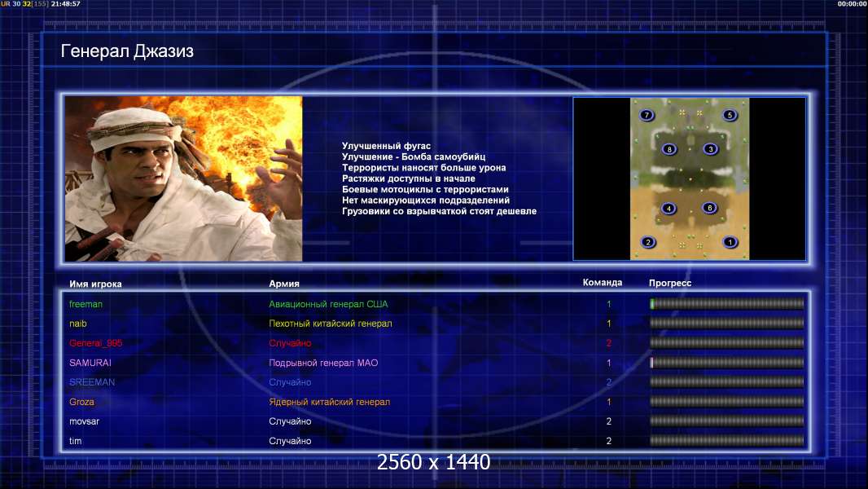
Task: Click perk Растяжки доступны в начале
Action: click(409, 178)
